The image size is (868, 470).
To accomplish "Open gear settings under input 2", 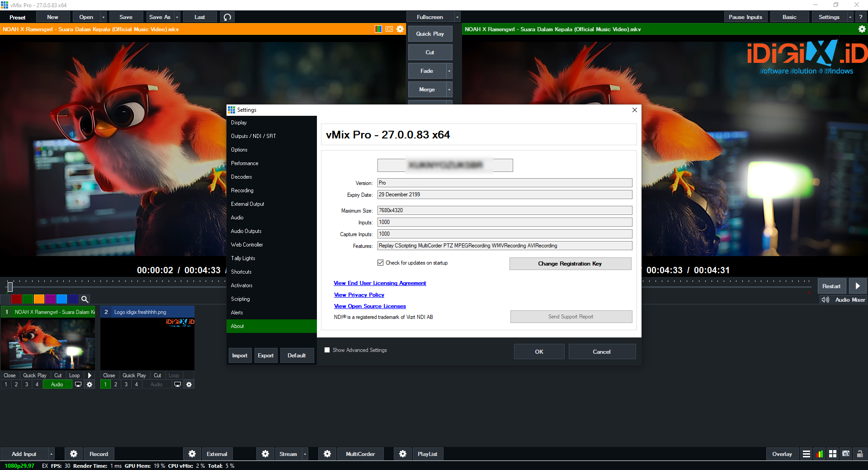I will pyautogui.click(x=189, y=385).
